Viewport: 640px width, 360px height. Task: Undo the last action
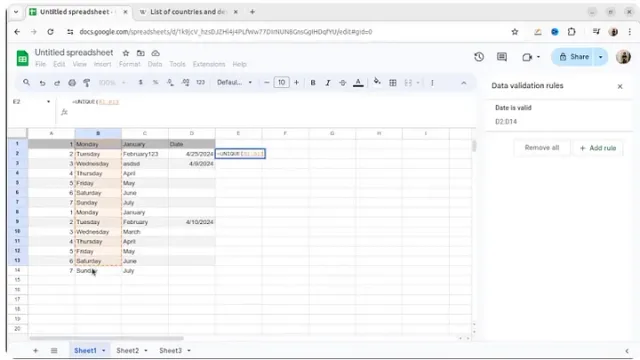click(x=42, y=83)
